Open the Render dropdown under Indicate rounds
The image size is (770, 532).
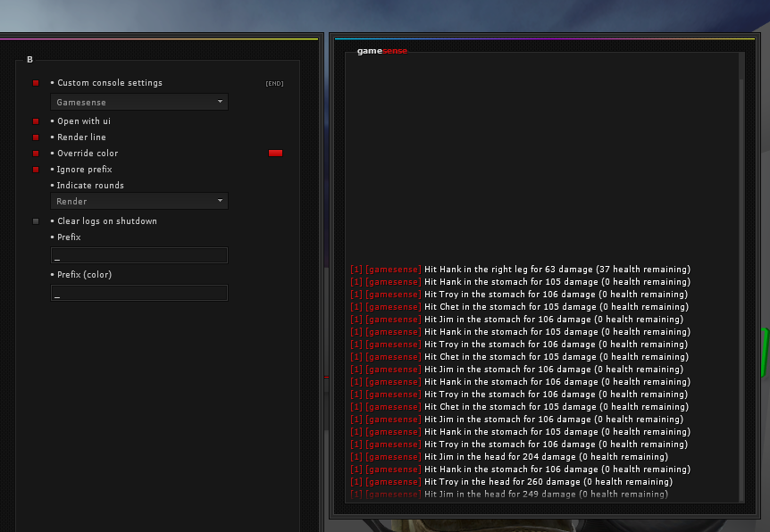coord(139,201)
